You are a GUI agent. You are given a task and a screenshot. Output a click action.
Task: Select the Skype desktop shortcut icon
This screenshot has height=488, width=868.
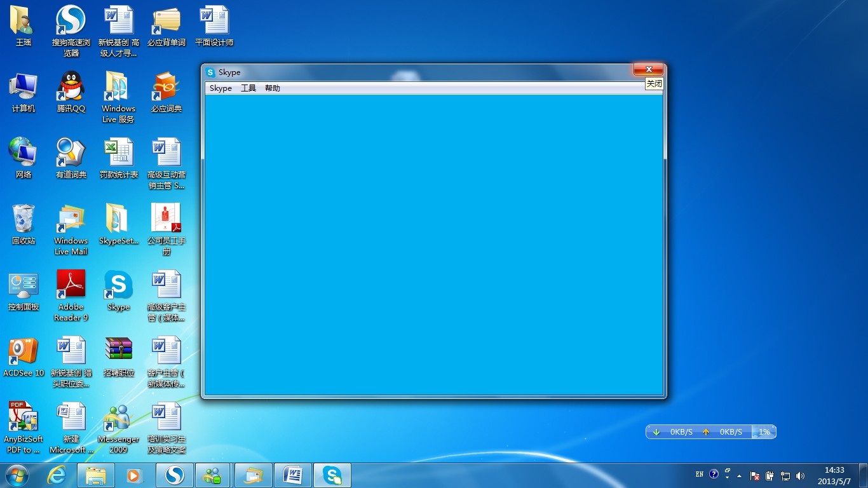coord(119,290)
